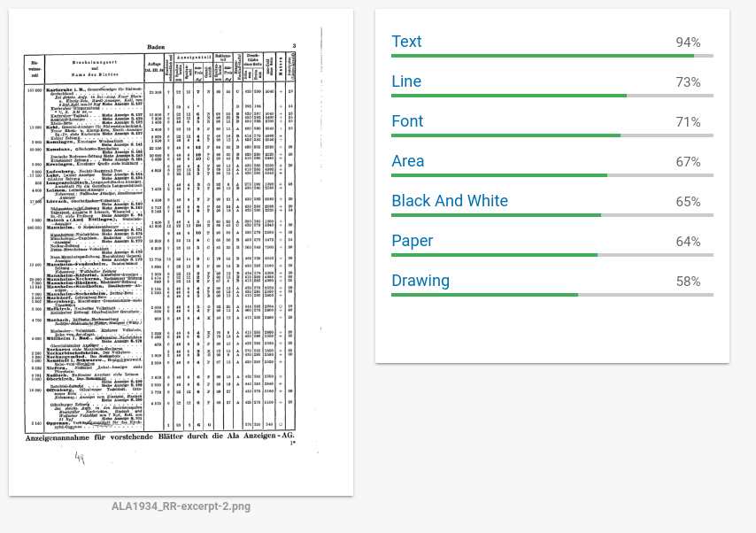Click the Line confidence bar
756x533 pixels.
[x=552, y=96]
